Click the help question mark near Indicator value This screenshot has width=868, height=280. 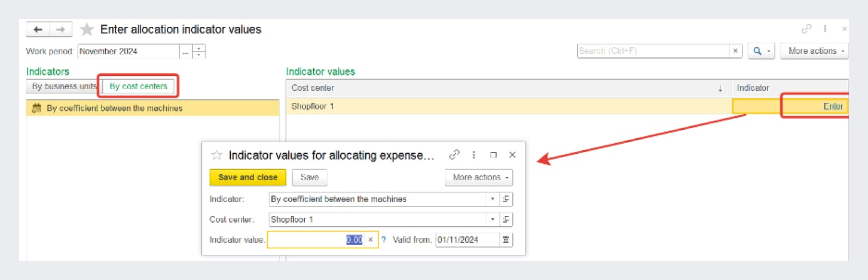(x=384, y=240)
